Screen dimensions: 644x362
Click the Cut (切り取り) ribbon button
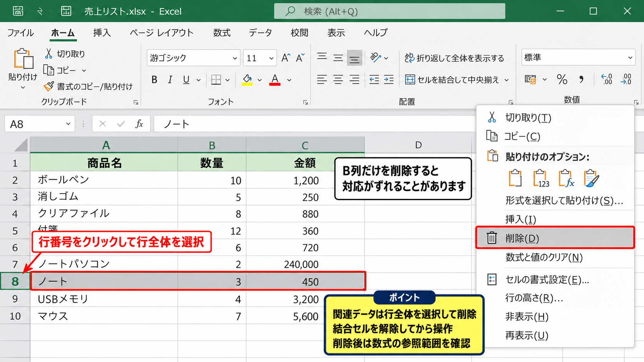coord(65,54)
